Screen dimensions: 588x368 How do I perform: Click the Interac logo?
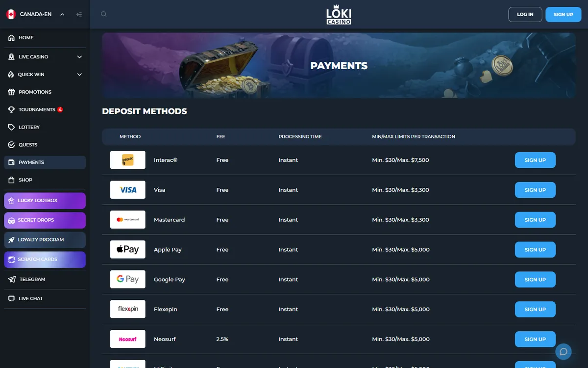coord(128,160)
